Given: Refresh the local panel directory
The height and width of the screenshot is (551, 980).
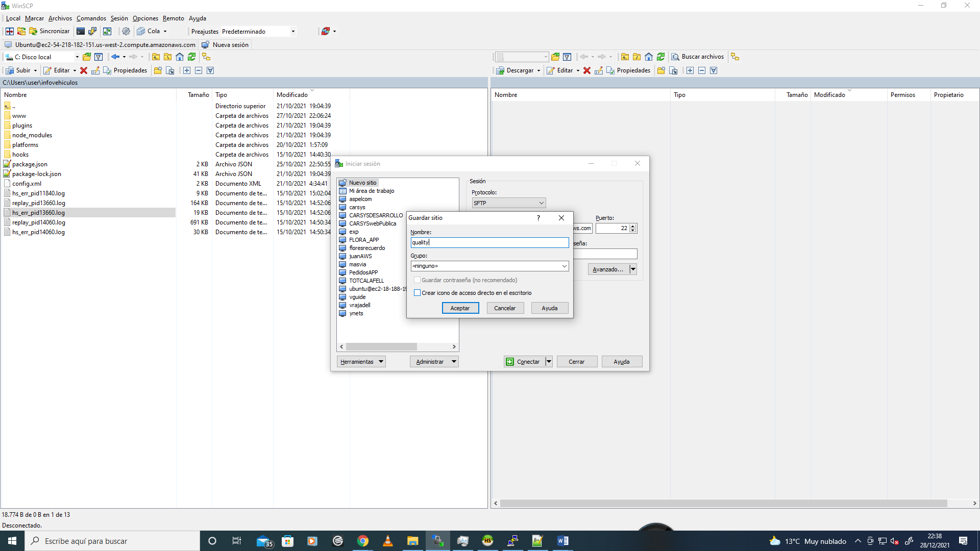Looking at the screenshot, I should click(x=191, y=57).
